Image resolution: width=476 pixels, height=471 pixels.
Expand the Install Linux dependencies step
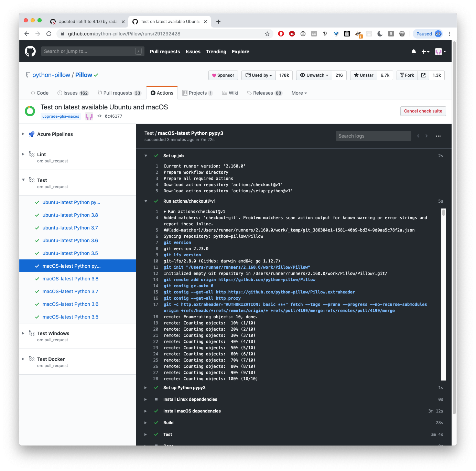(146, 399)
